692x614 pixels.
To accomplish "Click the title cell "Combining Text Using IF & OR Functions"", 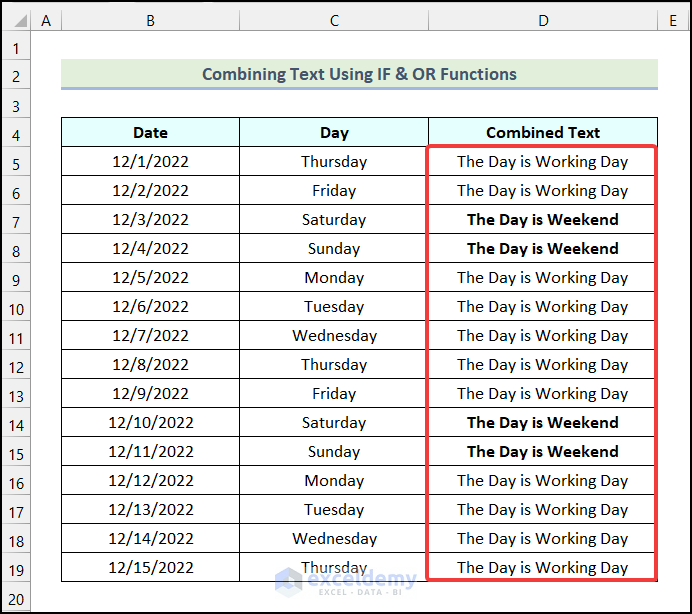I will tap(359, 74).
